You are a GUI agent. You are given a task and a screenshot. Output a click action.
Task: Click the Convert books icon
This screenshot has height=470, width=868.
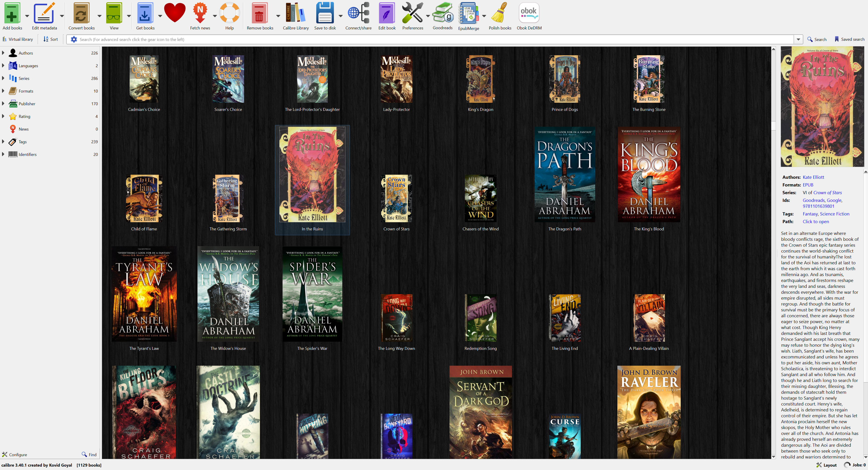81,14
